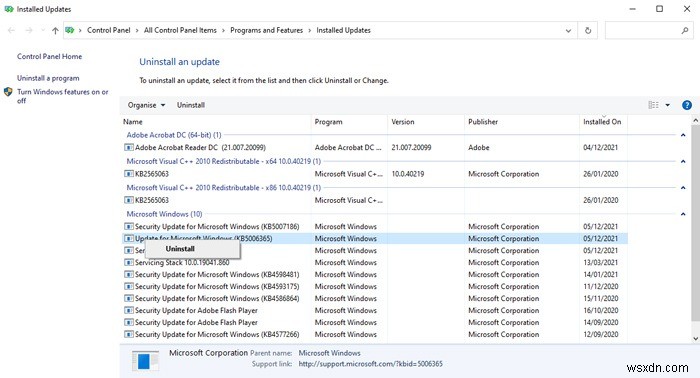The width and height of the screenshot is (700, 378).
Task: Collapse the Adobe Acrobat DC (64-bit) group
Action: click(683, 135)
